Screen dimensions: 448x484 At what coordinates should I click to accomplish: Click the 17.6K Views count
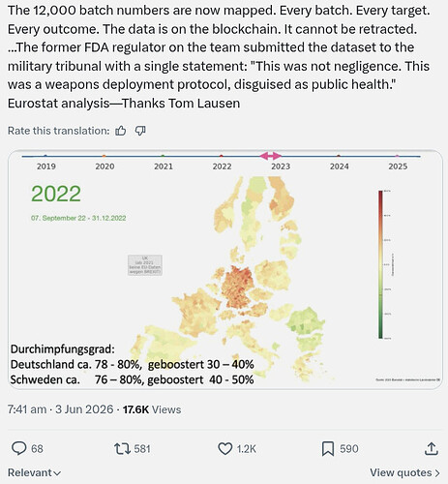[x=152, y=409]
